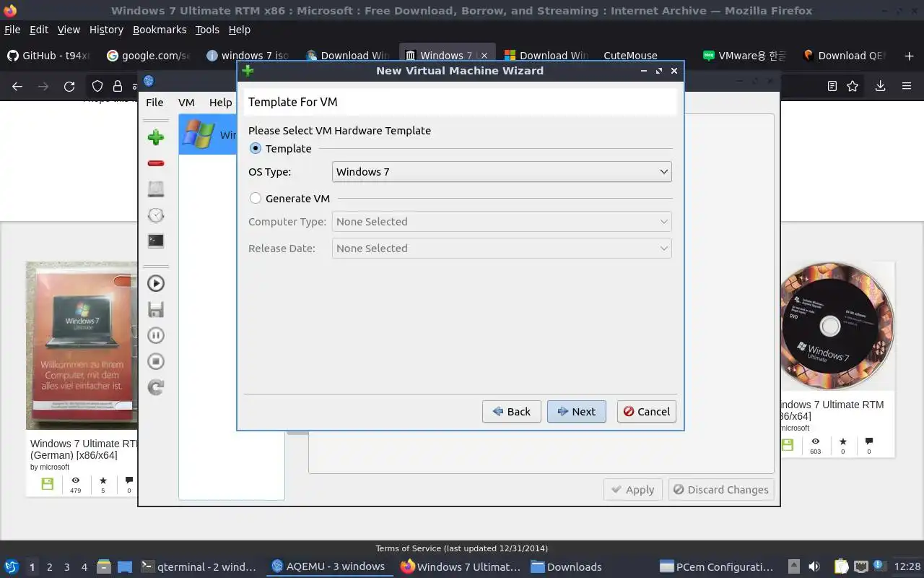Screen dimensions: 924x578
Task: Switch to virtual desktop 2 in the taskbar
Action: coord(50,567)
